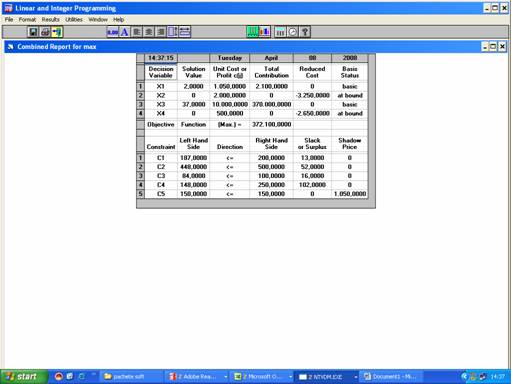Image resolution: width=511 pixels, height=384 pixels.
Task: Click the bar chart graphic solution icon
Action: (265, 32)
